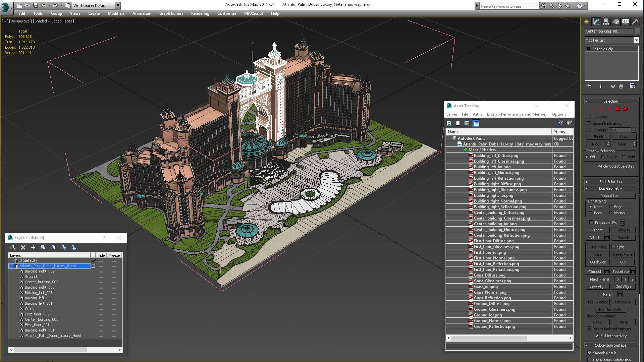Enable By Vertex checkbox
Image resolution: width=644 pixels, height=362 pixels.
coord(589,117)
